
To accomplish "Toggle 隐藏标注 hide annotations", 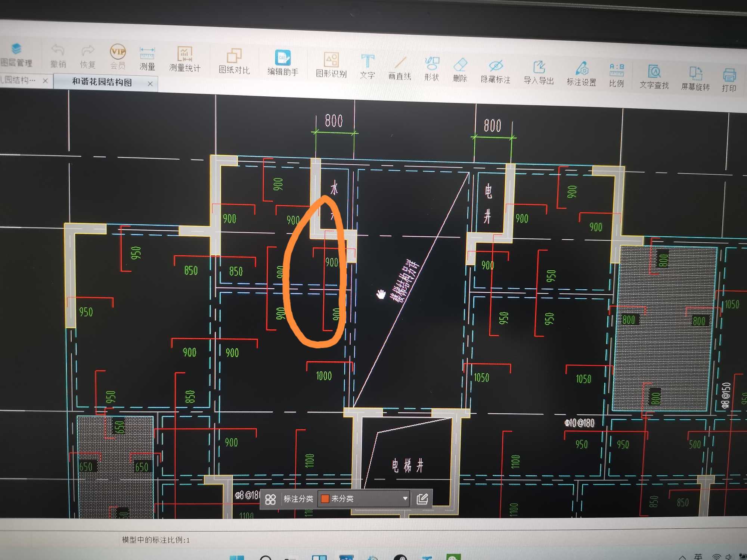I will pos(496,72).
